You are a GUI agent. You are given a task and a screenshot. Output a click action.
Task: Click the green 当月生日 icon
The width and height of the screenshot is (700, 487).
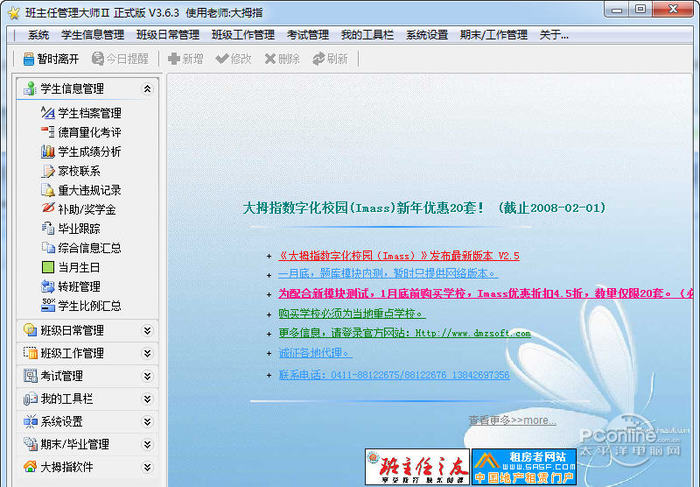pos(48,267)
